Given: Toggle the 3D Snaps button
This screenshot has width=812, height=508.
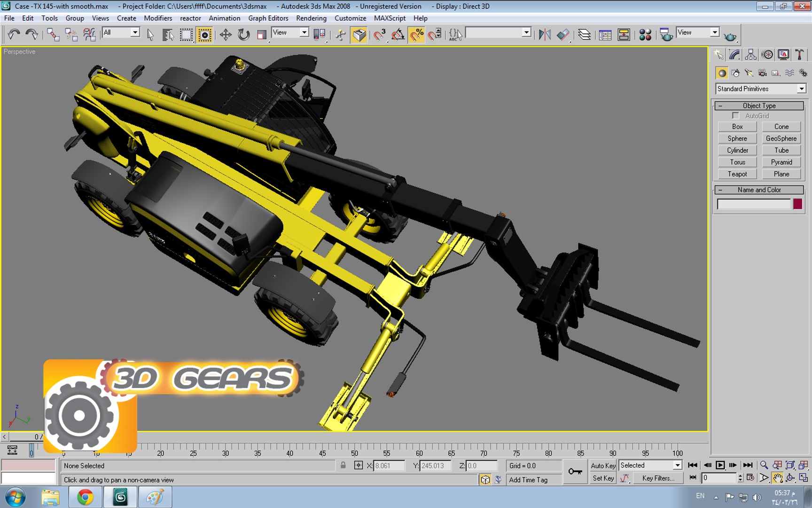Looking at the screenshot, I should point(380,35).
